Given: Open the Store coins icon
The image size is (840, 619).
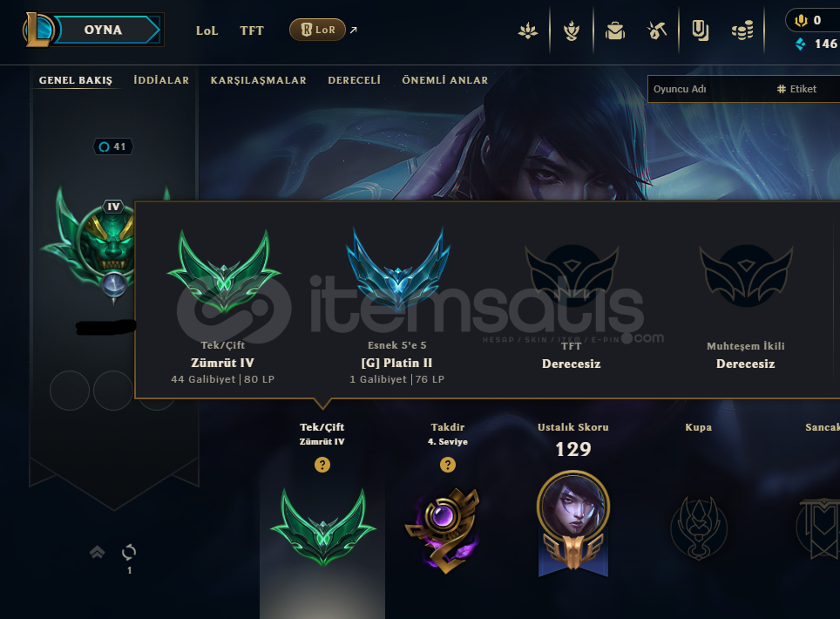Looking at the screenshot, I should 742,31.
